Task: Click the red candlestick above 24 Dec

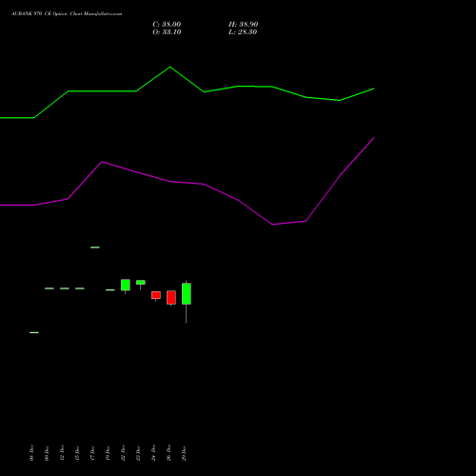Action: pyautogui.click(x=156, y=295)
